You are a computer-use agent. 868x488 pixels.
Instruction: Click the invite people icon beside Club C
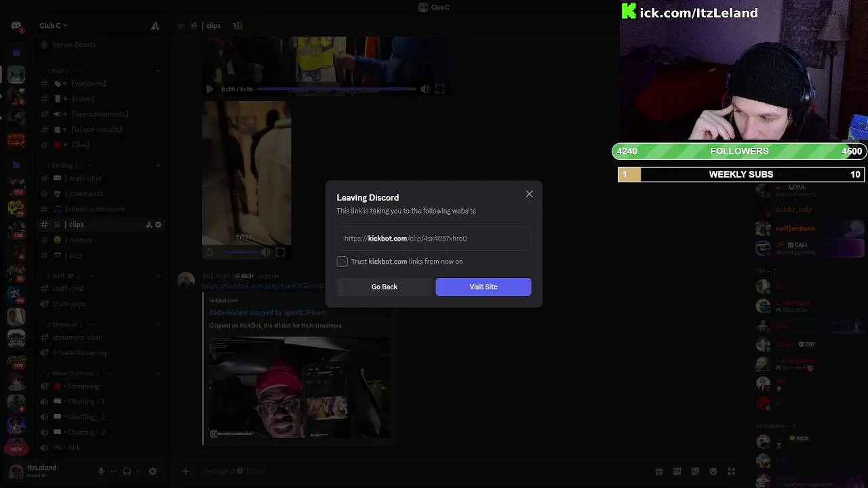pos(155,26)
